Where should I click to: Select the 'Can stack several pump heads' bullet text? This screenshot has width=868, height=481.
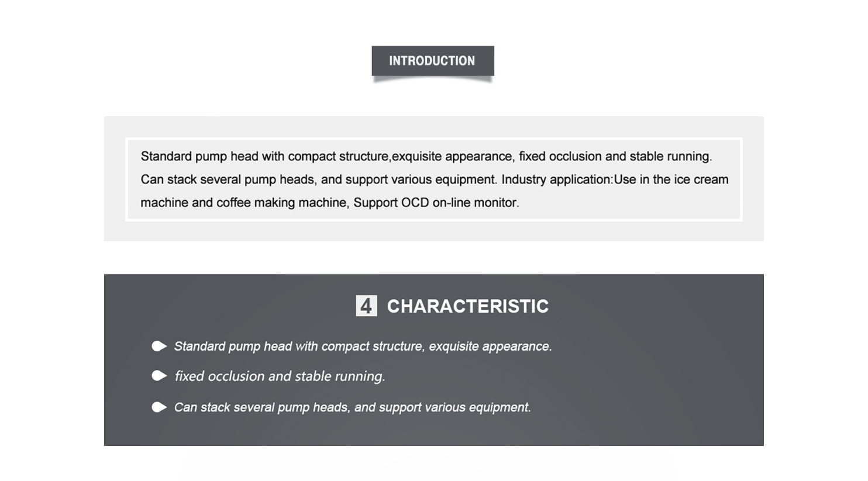tap(353, 407)
